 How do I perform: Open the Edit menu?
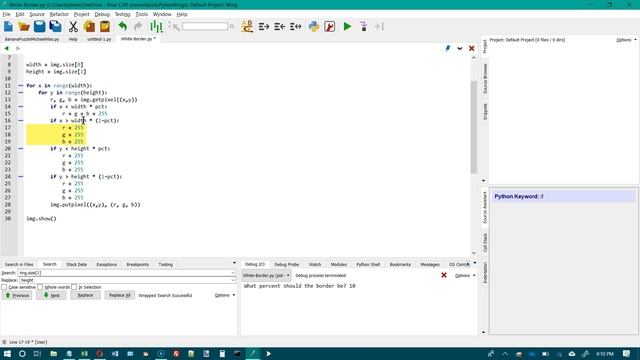(20, 14)
